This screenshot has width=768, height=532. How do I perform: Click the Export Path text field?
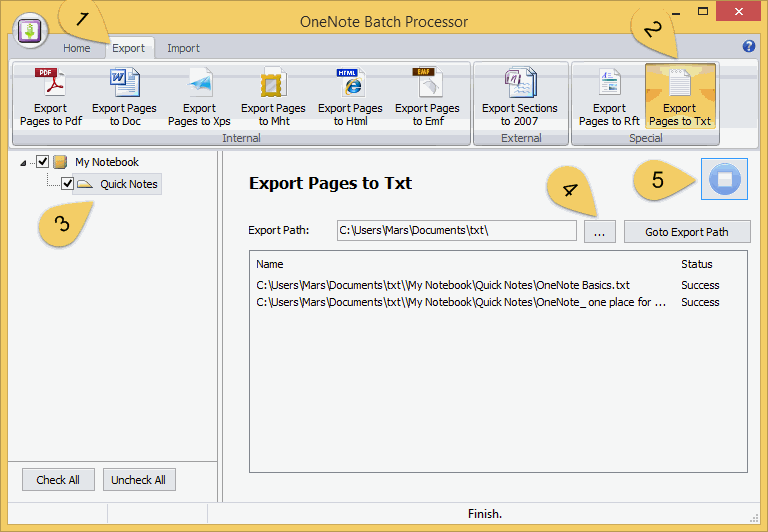[x=456, y=230]
